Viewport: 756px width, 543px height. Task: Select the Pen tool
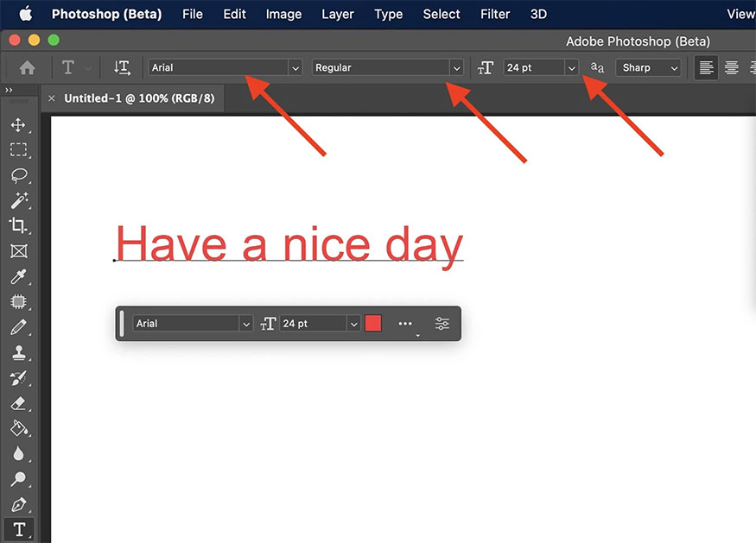pyautogui.click(x=18, y=504)
